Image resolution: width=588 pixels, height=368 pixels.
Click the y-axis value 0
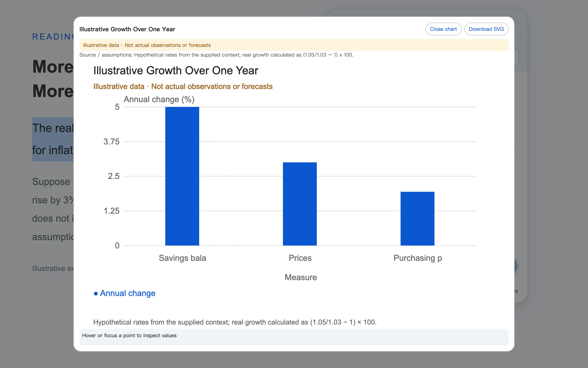coord(117,246)
